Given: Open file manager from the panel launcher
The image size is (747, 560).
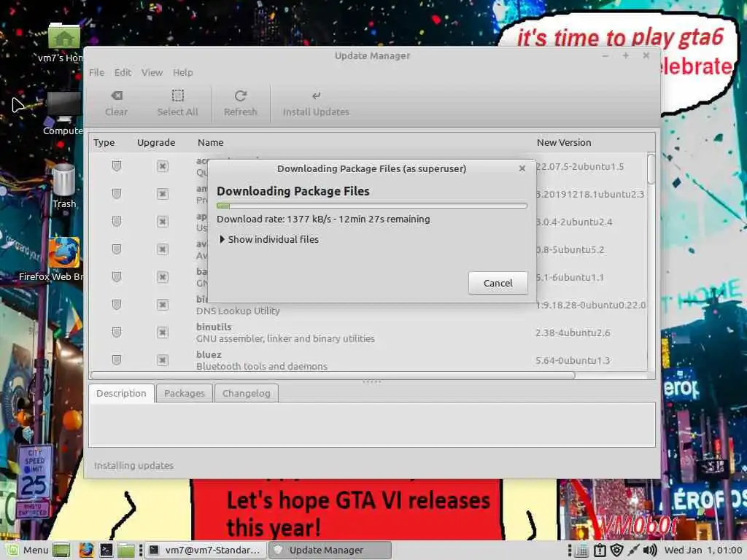Looking at the screenshot, I should (x=126, y=550).
